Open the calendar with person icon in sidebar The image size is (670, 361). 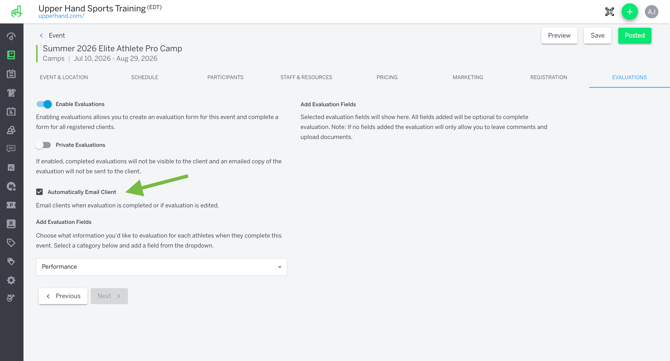(x=11, y=112)
